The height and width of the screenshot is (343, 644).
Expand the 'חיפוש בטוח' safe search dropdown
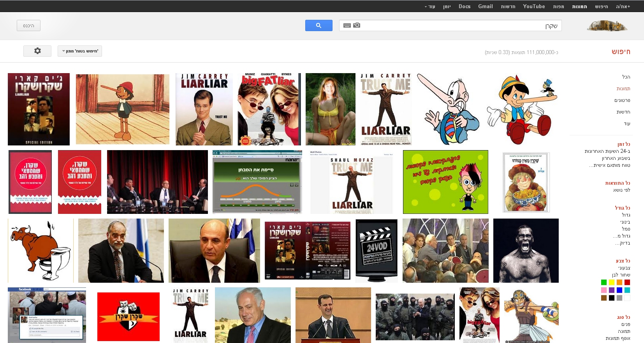pyautogui.click(x=80, y=51)
